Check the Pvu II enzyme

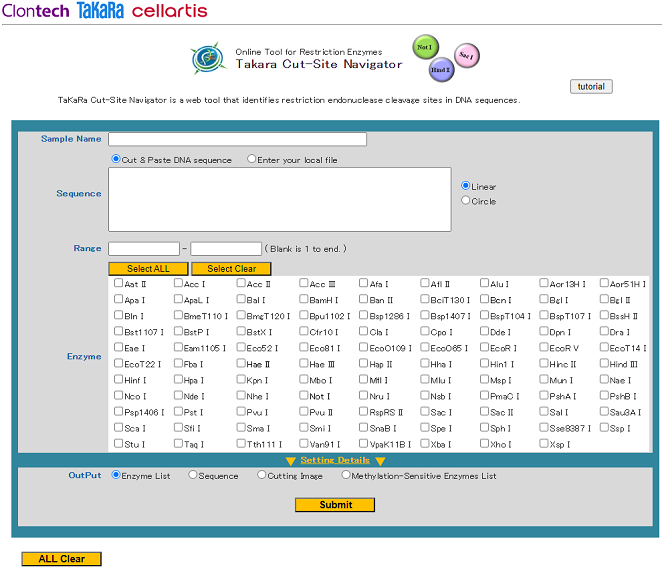(x=304, y=411)
